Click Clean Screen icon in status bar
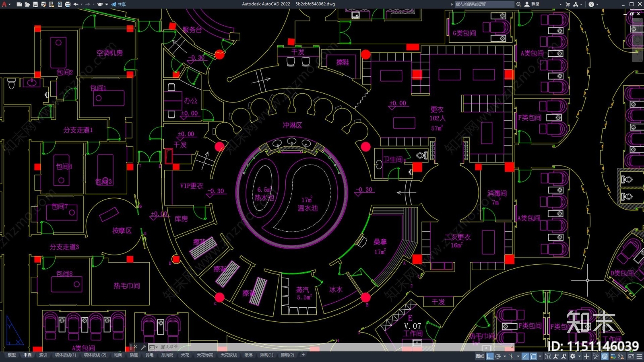Image resolution: width=644 pixels, height=362 pixels. point(631,356)
